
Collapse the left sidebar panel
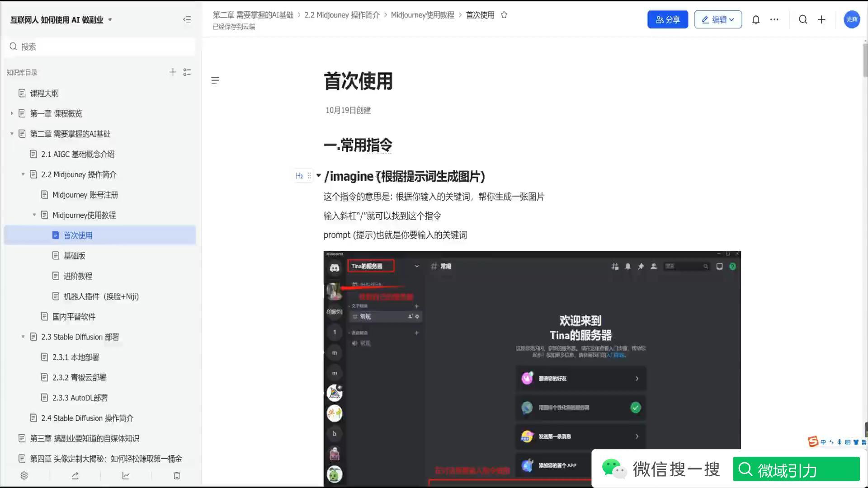[x=187, y=19]
